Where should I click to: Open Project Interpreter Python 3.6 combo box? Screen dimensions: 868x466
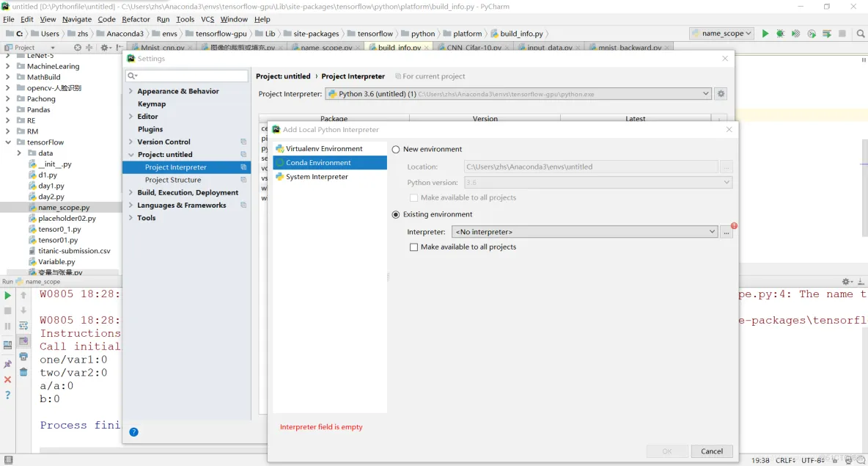(518, 94)
